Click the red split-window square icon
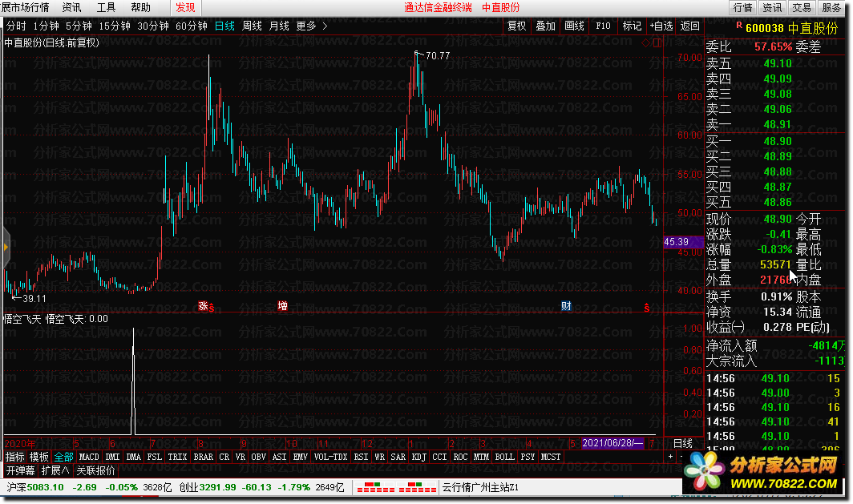The width and height of the screenshot is (853, 504). click(x=657, y=43)
